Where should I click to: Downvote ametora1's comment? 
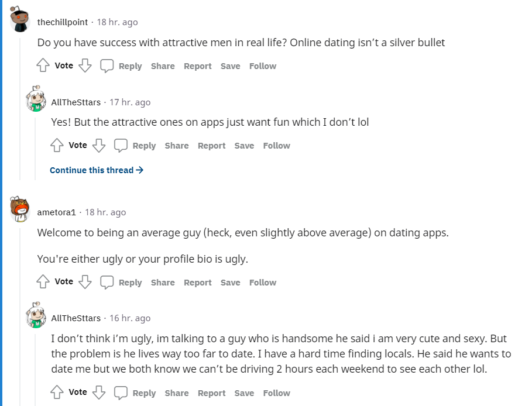click(x=85, y=282)
